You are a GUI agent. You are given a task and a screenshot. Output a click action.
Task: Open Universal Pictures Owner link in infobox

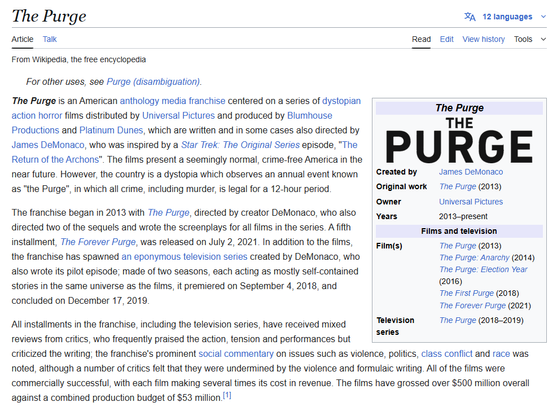click(x=471, y=202)
